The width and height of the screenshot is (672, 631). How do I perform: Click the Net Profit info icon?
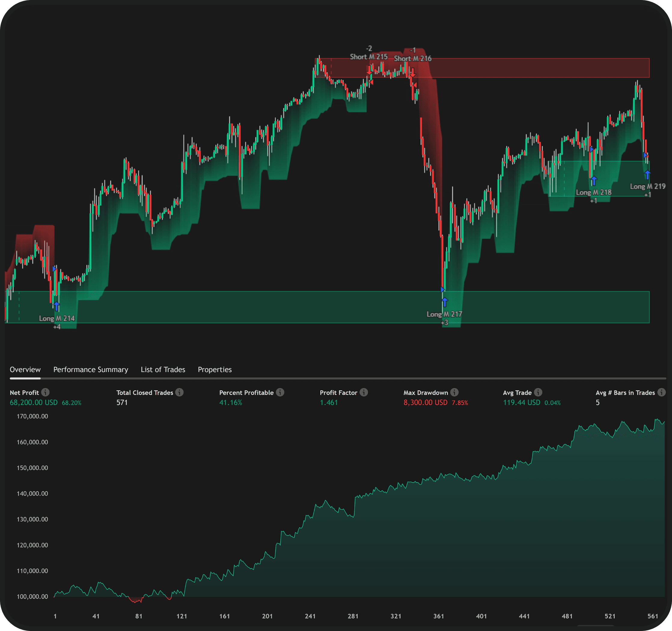(x=46, y=392)
